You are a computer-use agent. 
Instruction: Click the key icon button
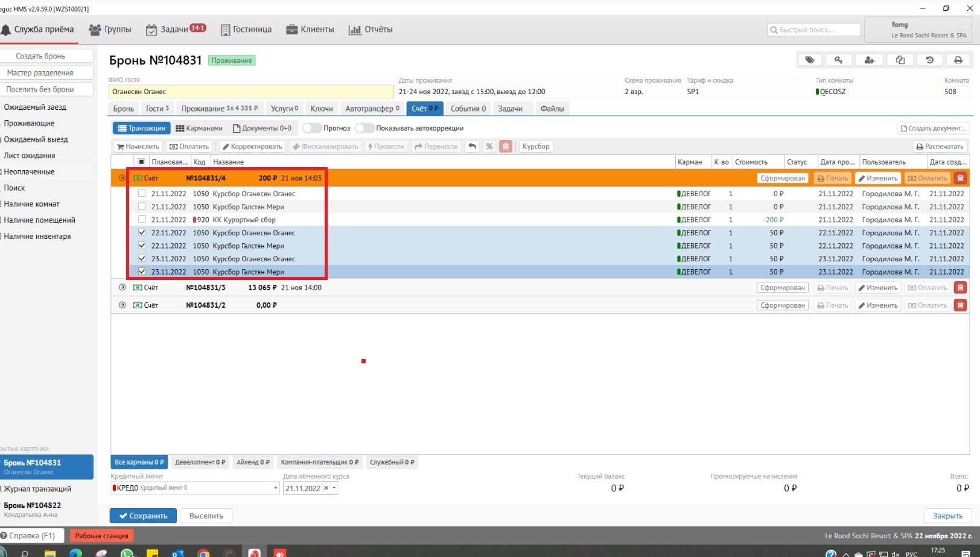coord(839,60)
